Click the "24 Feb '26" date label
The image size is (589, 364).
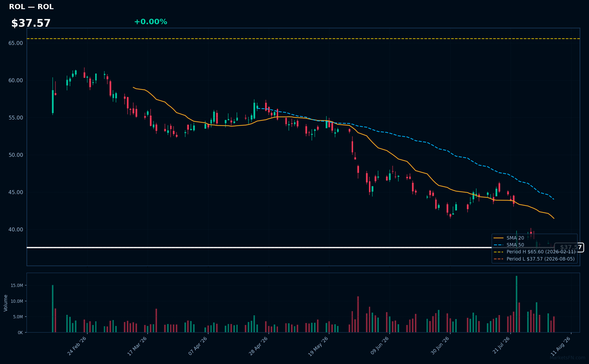click(77, 346)
